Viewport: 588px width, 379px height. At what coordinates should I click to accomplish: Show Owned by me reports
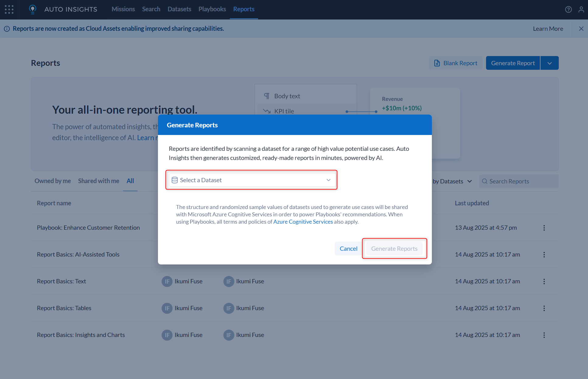[x=53, y=181]
